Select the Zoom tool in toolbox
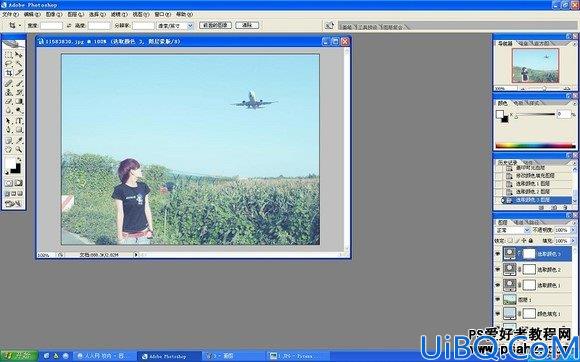The height and width of the screenshot is (362, 580). tap(19, 149)
